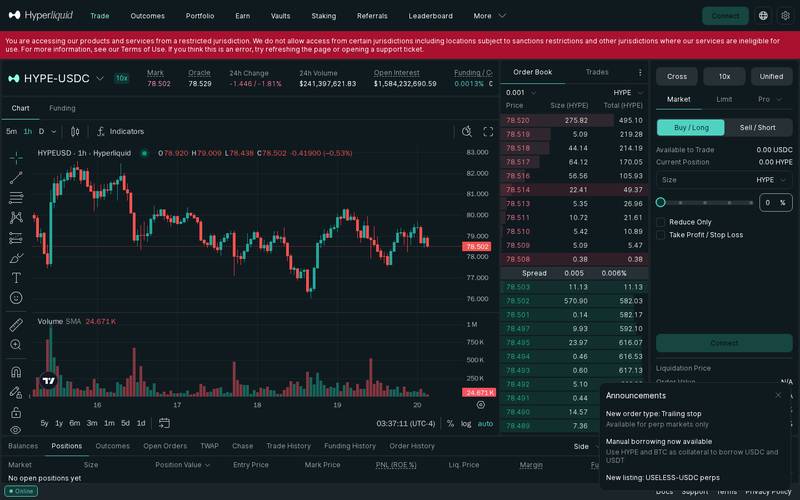
Task: Open the Vaults page
Action: coord(281,16)
